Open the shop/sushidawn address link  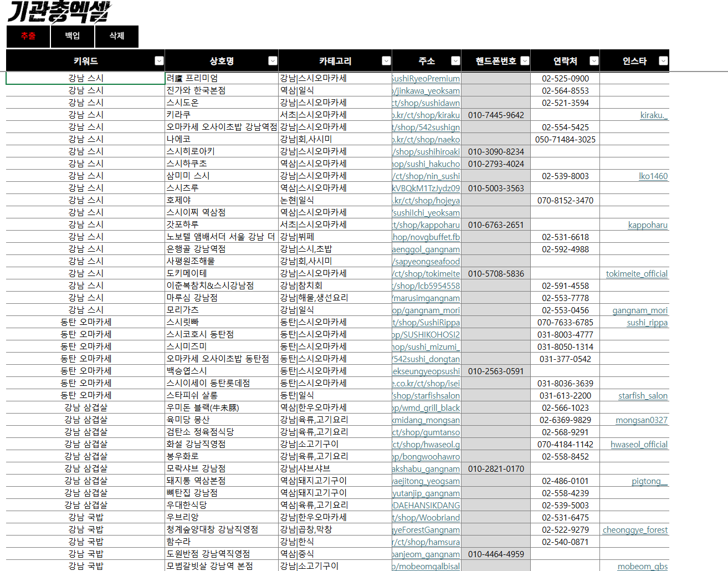pyautogui.click(x=426, y=103)
